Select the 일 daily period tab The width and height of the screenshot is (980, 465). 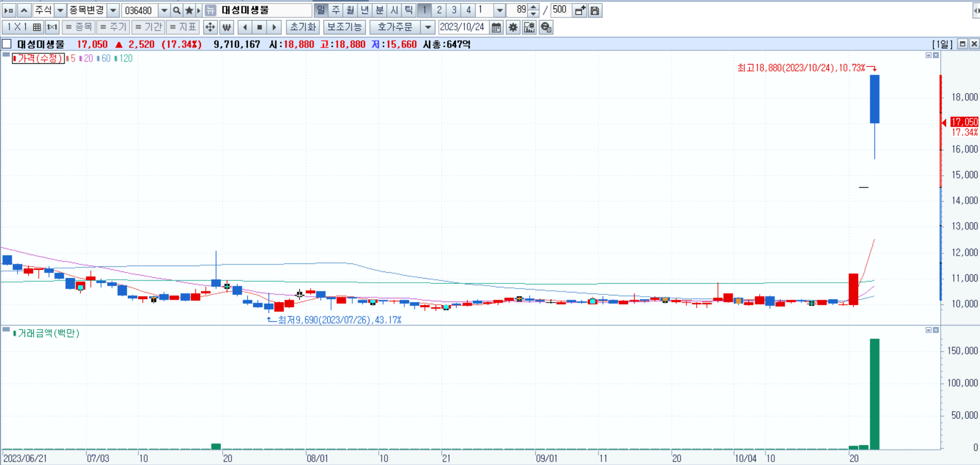[x=321, y=11]
